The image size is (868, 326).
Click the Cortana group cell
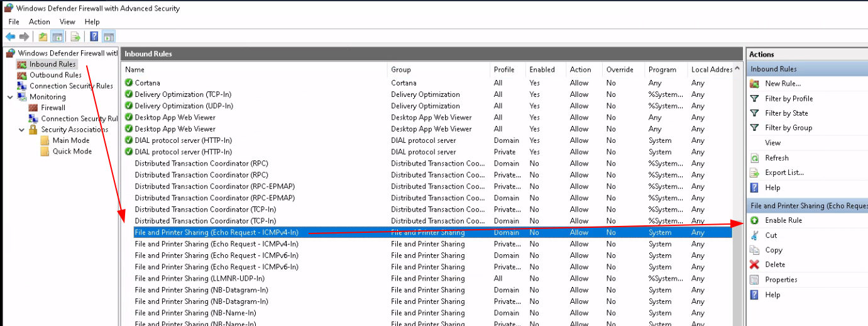click(404, 82)
